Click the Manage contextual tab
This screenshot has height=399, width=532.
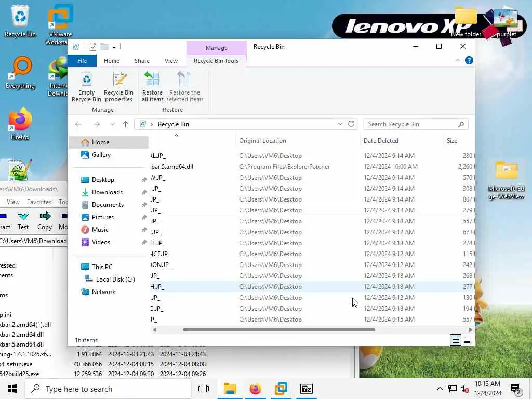217,48
